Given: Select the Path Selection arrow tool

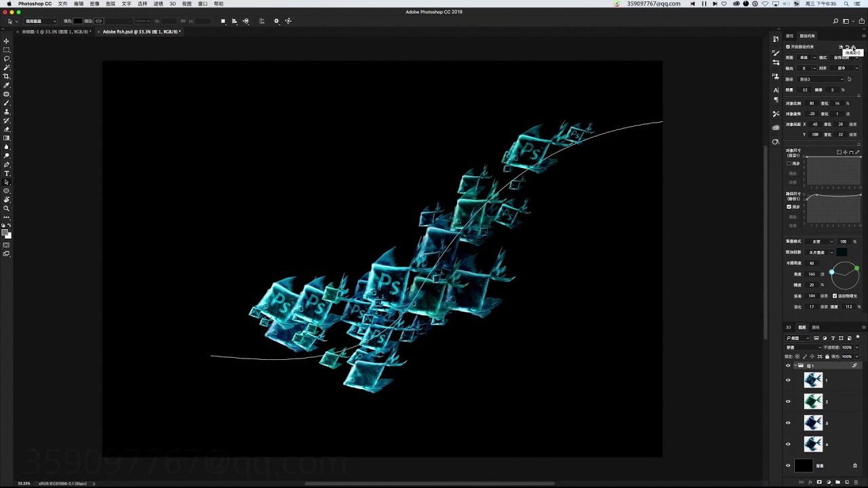Looking at the screenshot, I should tap(7, 182).
